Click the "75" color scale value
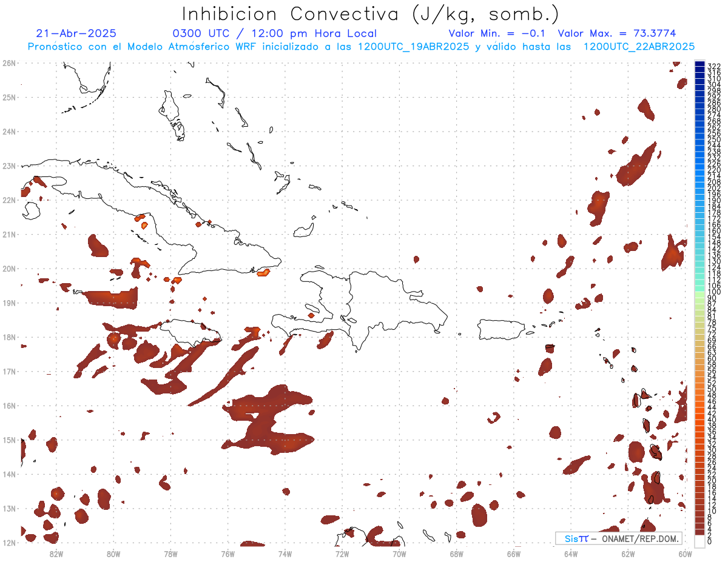The height and width of the screenshot is (562, 728). coord(712,328)
